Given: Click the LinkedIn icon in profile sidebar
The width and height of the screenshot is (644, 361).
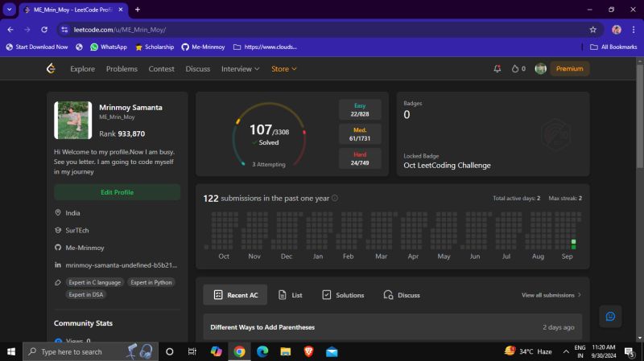Looking at the screenshot, I should (58, 265).
